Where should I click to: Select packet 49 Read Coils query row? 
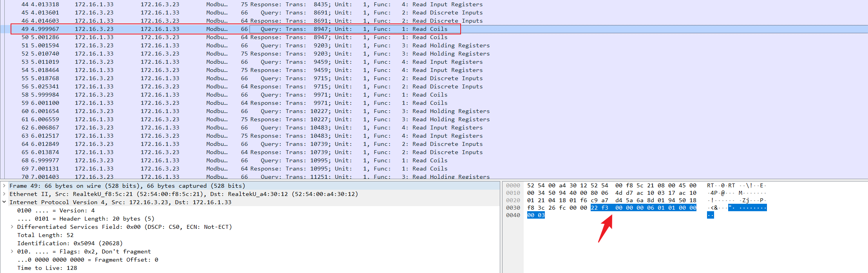coord(235,29)
